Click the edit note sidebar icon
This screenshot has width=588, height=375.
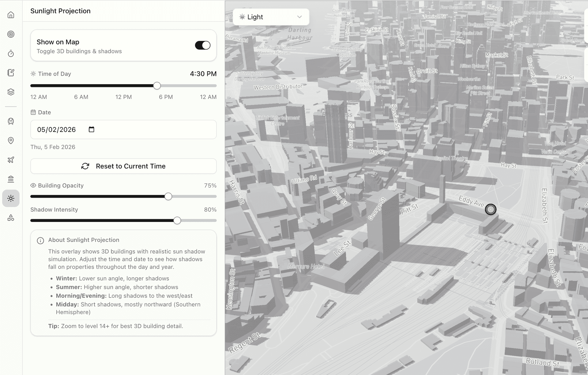tap(11, 73)
